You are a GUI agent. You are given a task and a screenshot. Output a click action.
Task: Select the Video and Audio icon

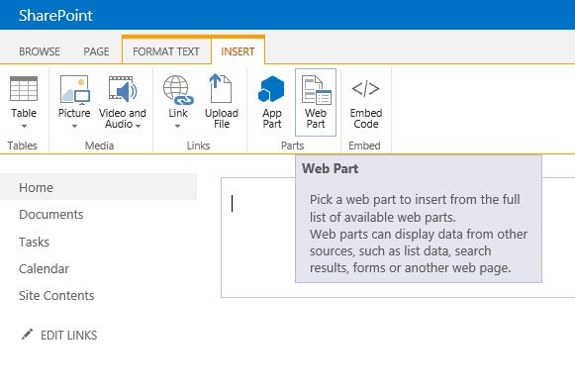pos(123,89)
